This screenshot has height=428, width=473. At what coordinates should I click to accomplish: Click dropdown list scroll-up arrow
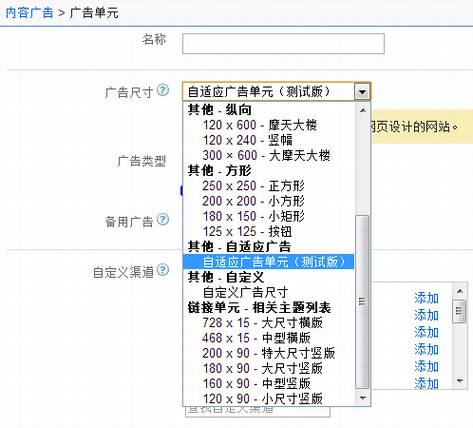[363, 110]
